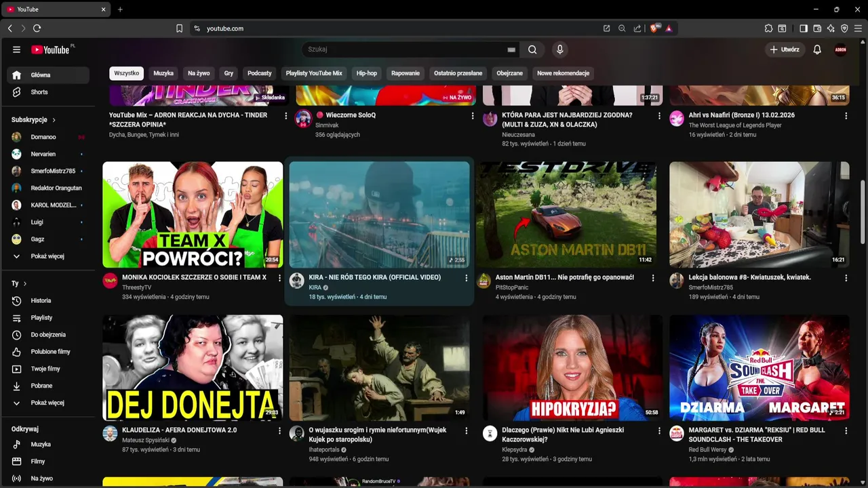Select the Podcasty filter chip
868x488 pixels.
pos(260,73)
